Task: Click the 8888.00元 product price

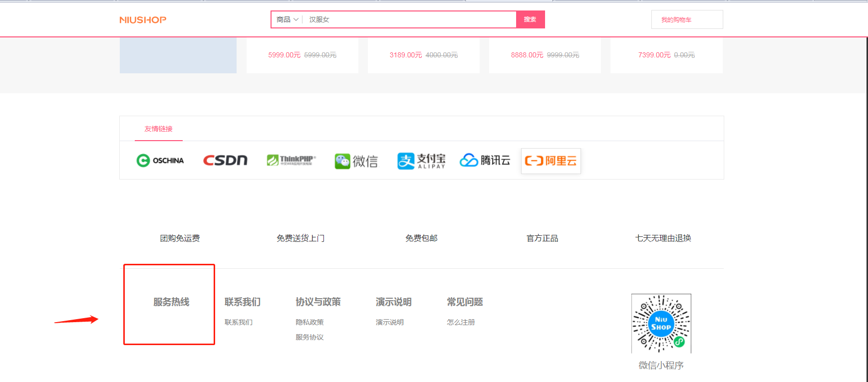Action: [x=527, y=55]
